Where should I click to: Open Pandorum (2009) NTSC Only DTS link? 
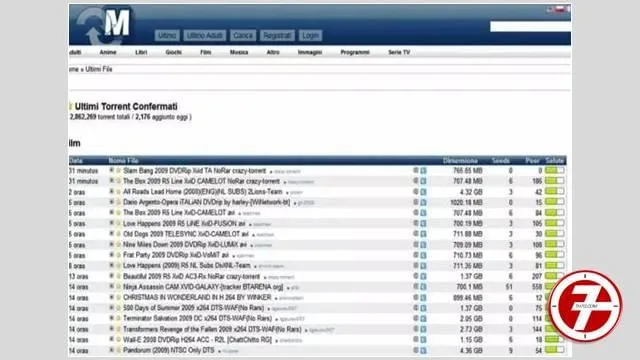click(169, 351)
